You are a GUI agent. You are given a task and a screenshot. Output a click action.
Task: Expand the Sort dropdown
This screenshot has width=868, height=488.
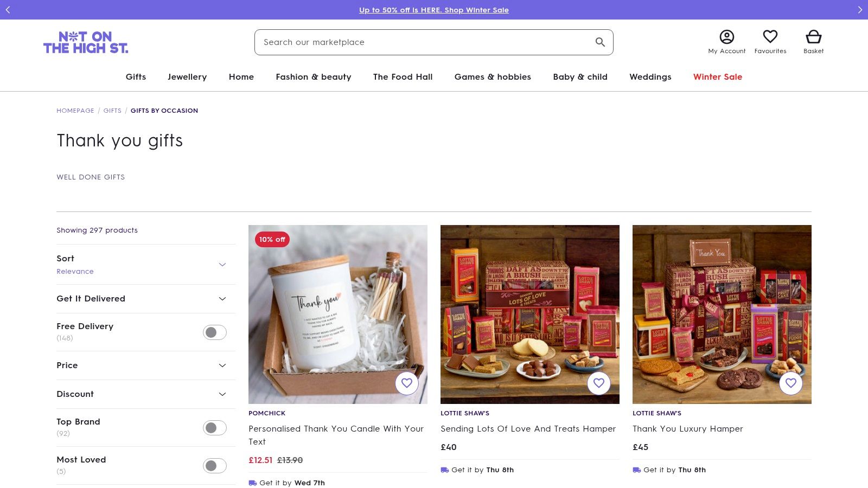point(146,265)
